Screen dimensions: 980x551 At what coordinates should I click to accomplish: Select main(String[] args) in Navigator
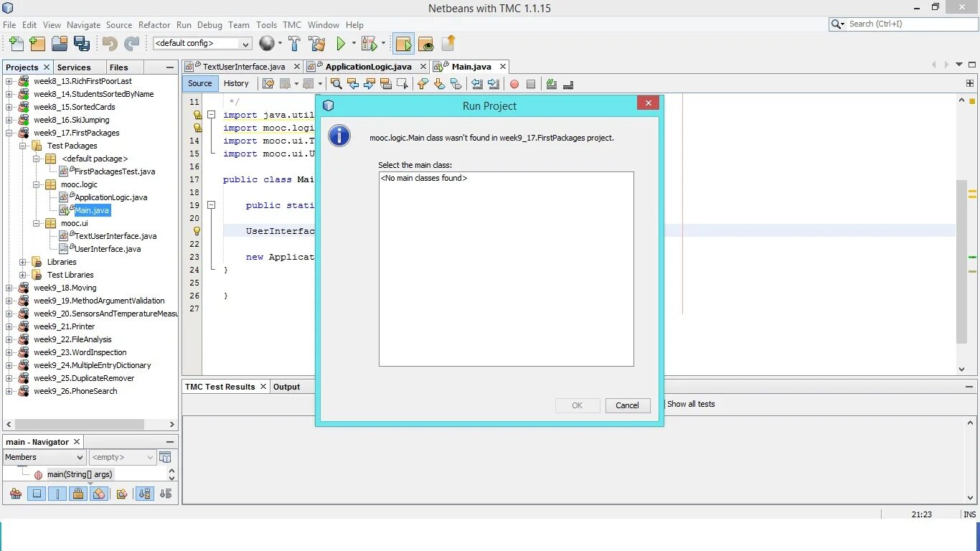80,474
